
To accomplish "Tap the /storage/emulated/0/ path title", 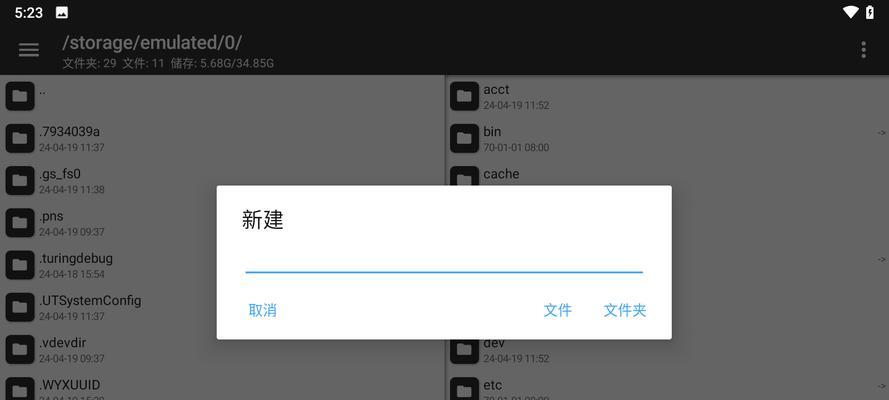I will (152, 42).
